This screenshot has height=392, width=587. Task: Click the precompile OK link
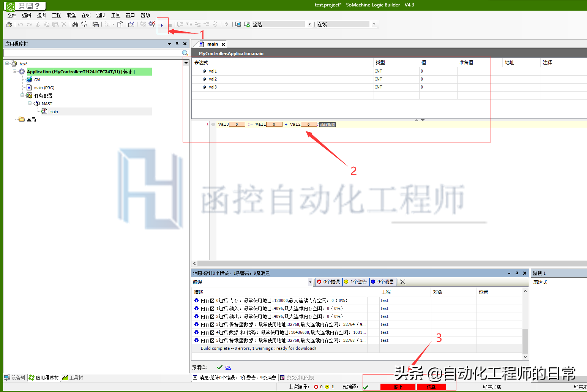tap(228, 367)
